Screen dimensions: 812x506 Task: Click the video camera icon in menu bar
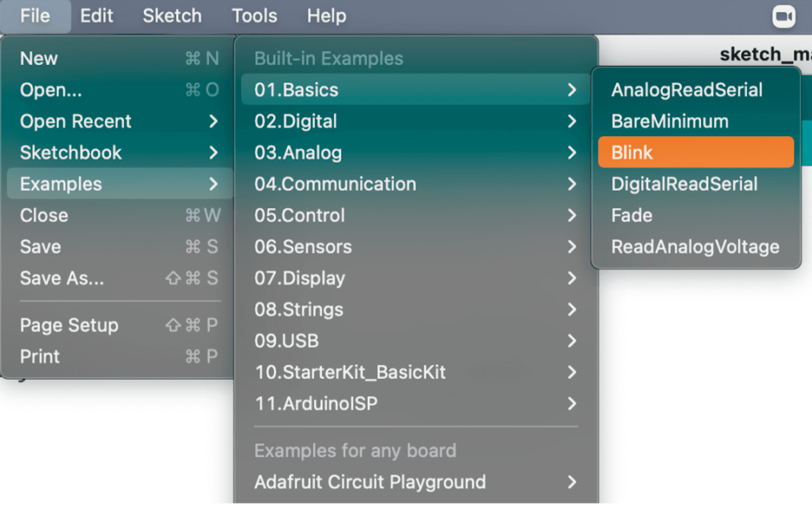point(784,16)
